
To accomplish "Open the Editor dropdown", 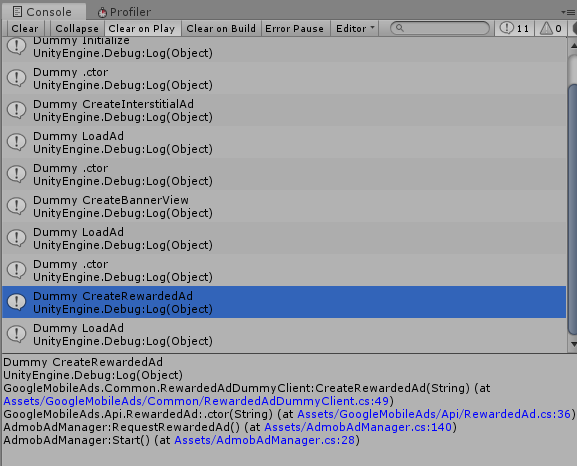I will tap(355, 28).
